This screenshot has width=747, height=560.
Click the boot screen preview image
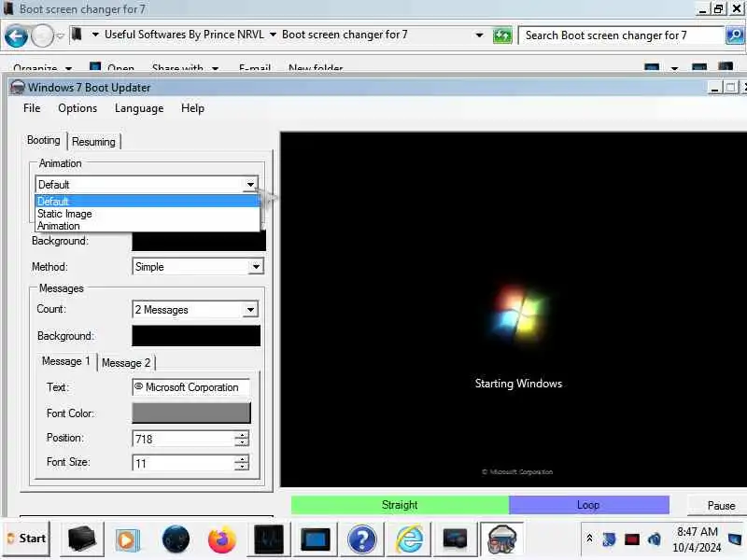pyautogui.click(x=514, y=310)
